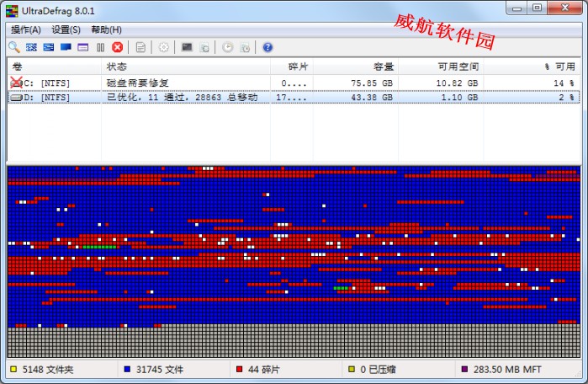Start defragmentation using the toolbar icon
The height and width of the screenshot is (384, 588).
31,47
